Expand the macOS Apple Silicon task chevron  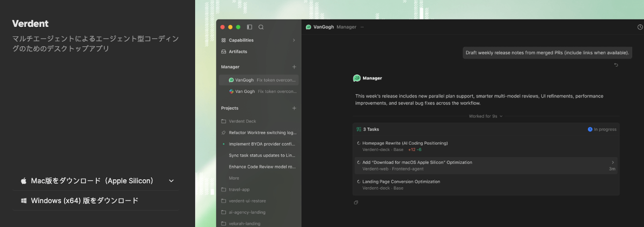click(x=613, y=162)
